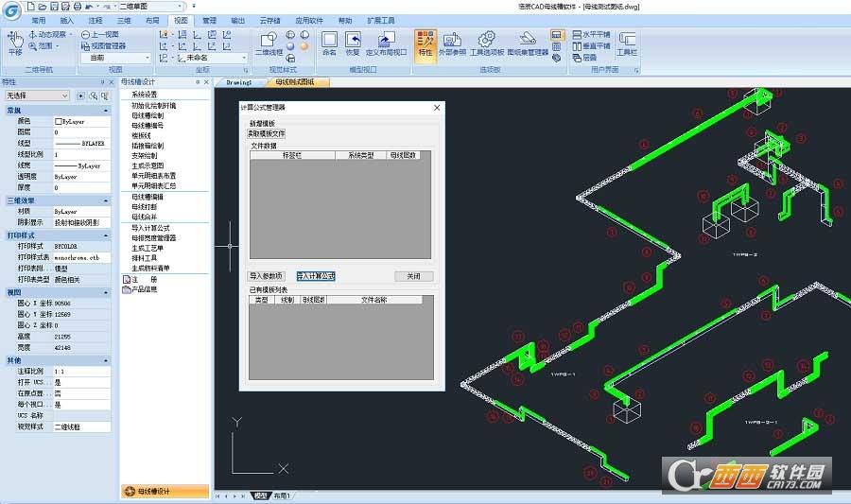851x504 pixels.
Task: Switch to the 布局1 layout tab
Action: point(282,495)
